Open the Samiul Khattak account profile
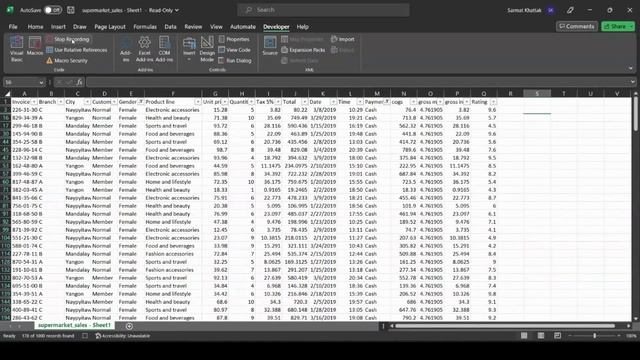The image size is (640, 360). (x=530, y=10)
